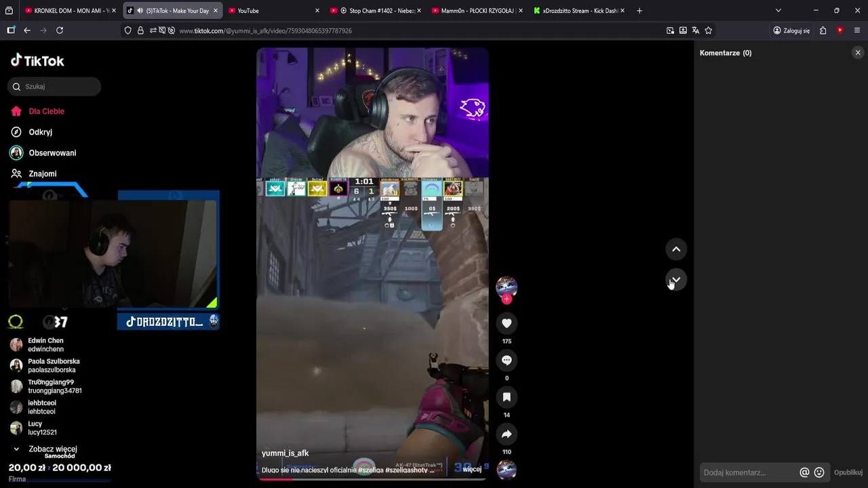Image resolution: width=868 pixels, height=488 pixels.
Task: Switch to the YouTube tab
Action: click(274, 11)
